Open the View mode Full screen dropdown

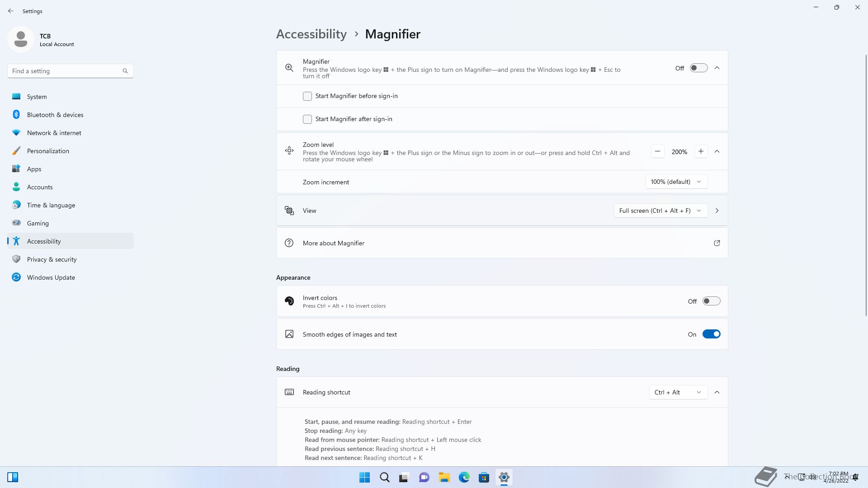click(660, 211)
